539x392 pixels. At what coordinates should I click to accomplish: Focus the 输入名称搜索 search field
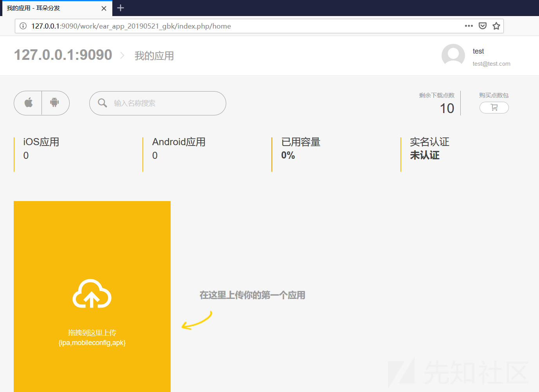158,103
